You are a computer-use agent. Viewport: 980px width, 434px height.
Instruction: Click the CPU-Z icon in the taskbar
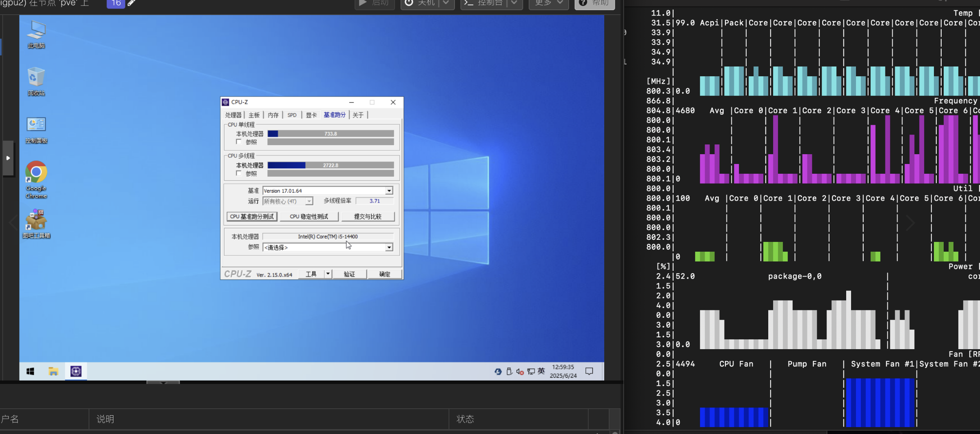point(76,371)
